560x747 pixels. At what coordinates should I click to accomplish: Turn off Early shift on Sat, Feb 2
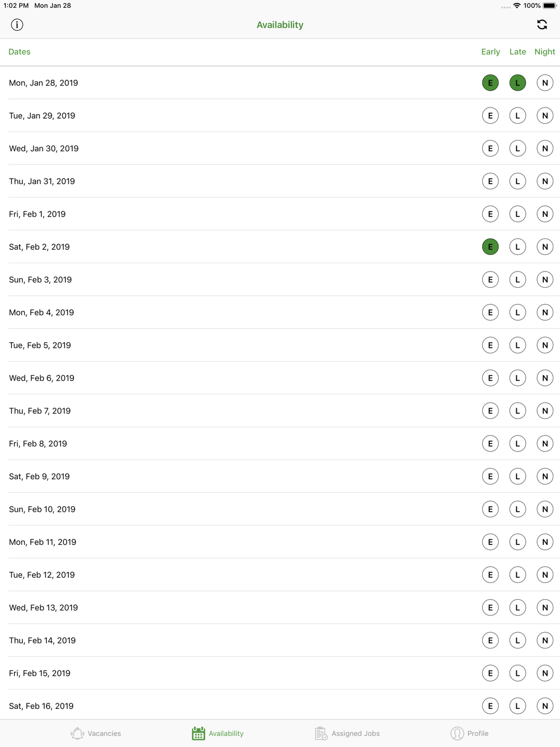click(x=490, y=247)
